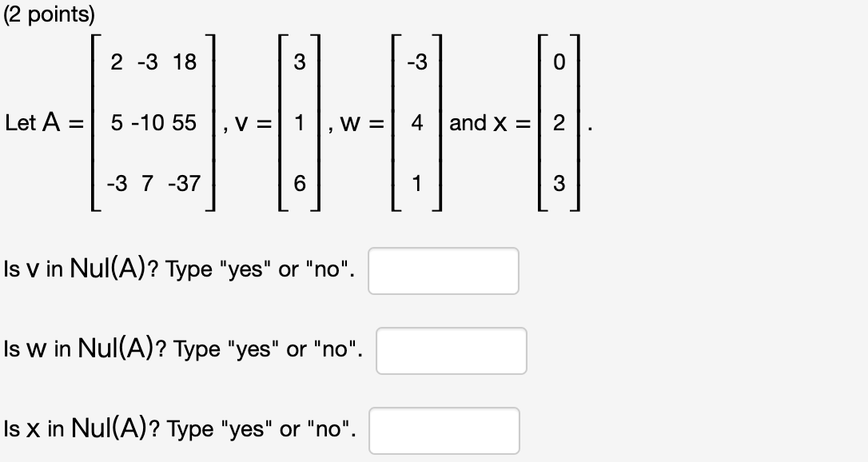868x462 pixels.
Task: Click the answer box for v in Nul(A)
Action: tap(443, 271)
